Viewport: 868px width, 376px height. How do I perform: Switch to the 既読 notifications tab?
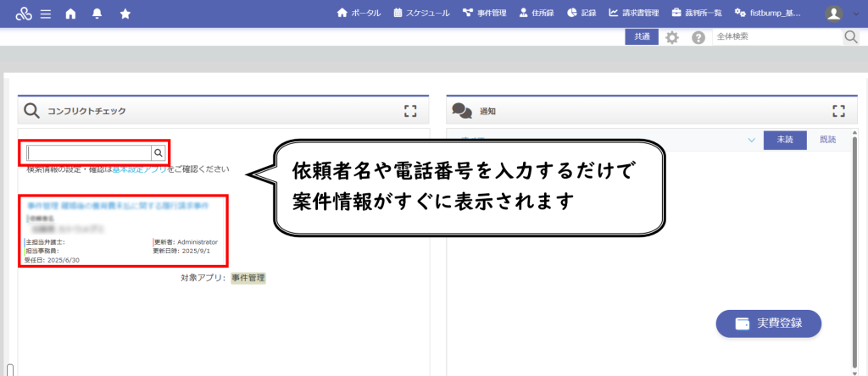(x=826, y=141)
